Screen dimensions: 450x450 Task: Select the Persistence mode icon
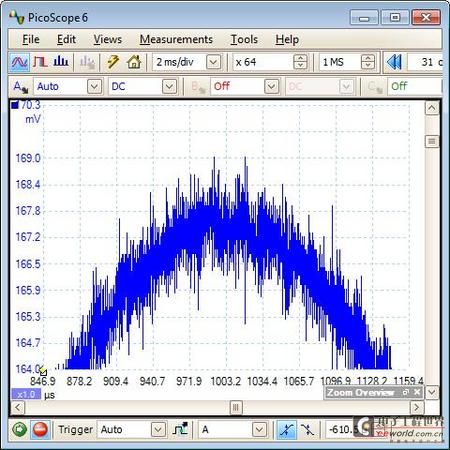click(40, 62)
